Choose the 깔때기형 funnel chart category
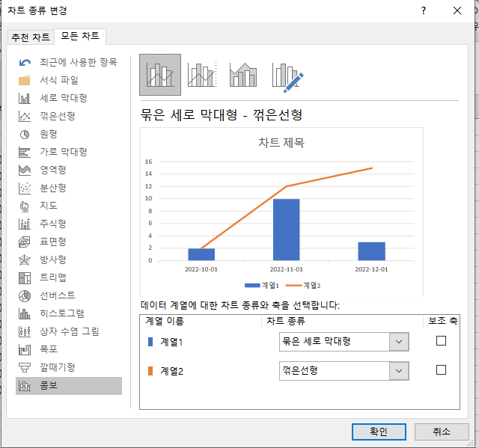The height and width of the screenshot is (448, 479). click(69, 367)
